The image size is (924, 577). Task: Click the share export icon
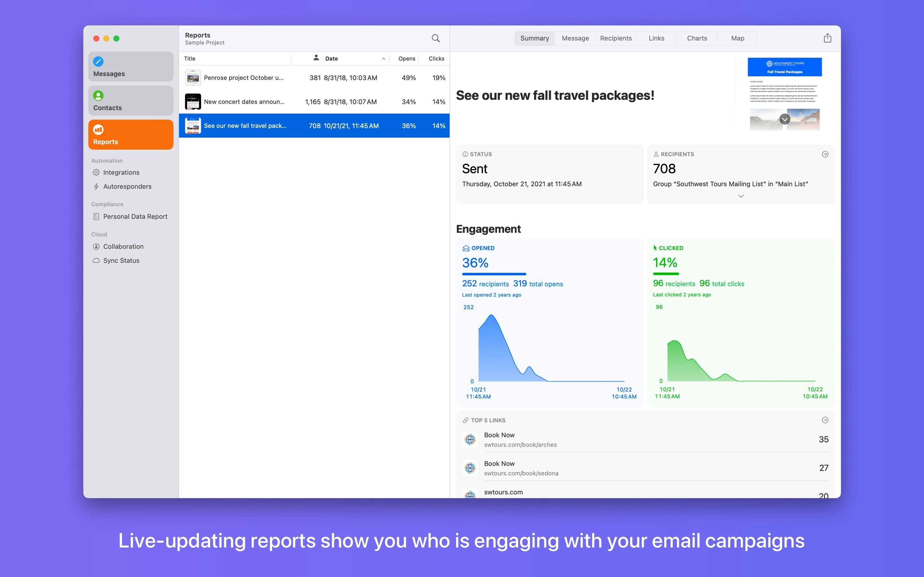(827, 38)
